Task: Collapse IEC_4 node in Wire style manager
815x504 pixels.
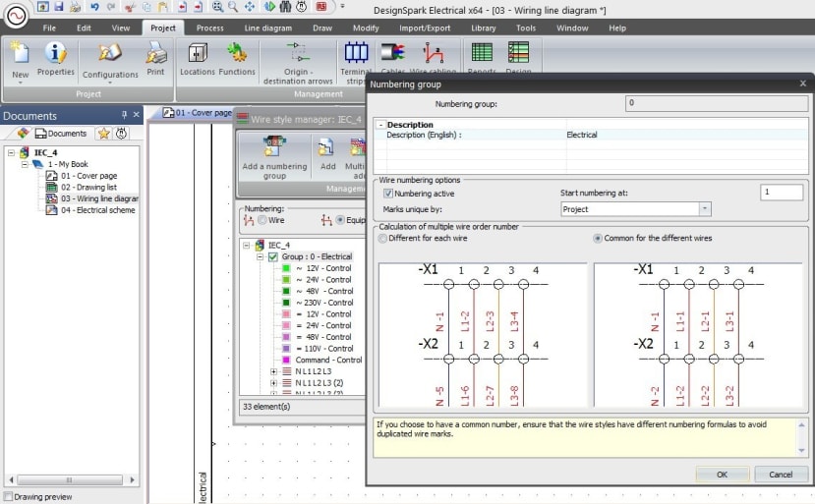Action: click(x=247, y=246)
